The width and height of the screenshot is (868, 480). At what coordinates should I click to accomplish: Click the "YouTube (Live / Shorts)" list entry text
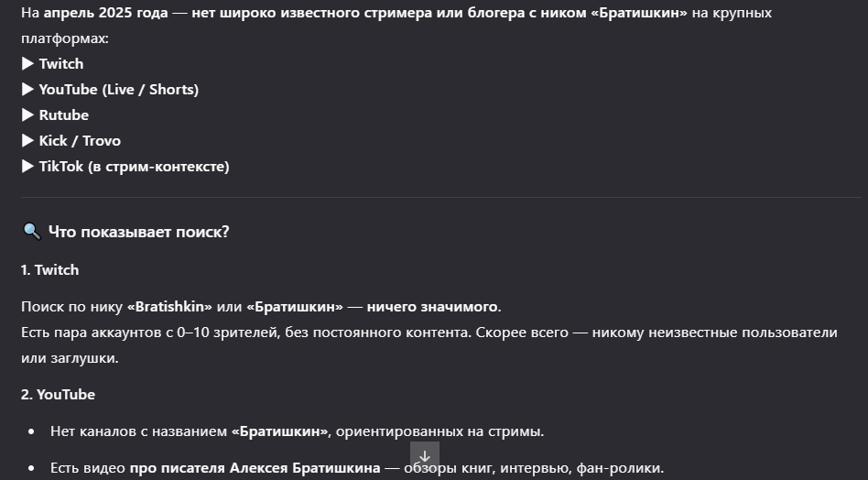118,90
